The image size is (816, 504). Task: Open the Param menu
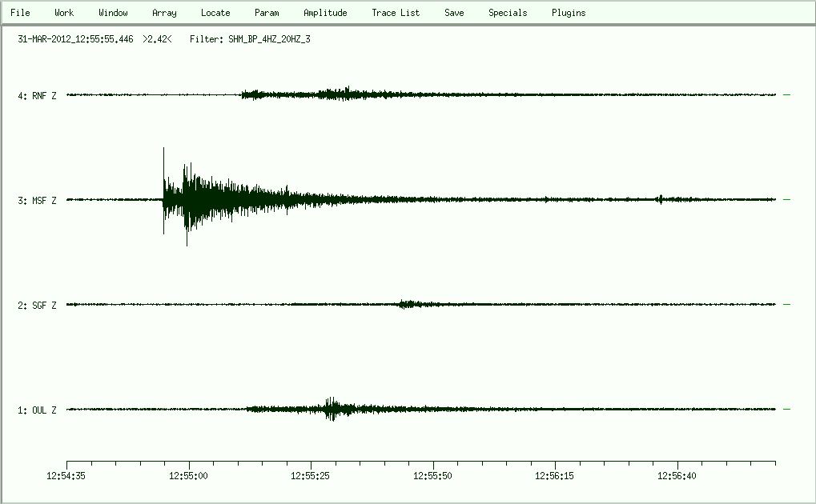[x=267, y=13]
